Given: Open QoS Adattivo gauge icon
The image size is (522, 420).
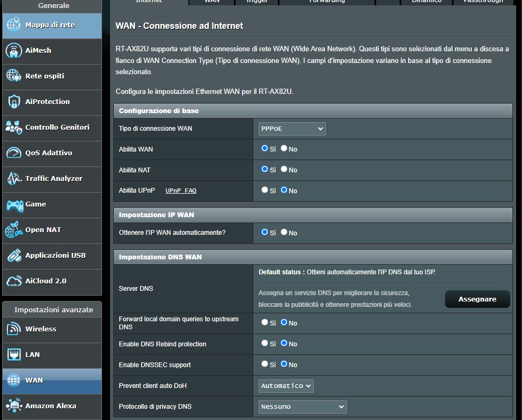Looking at the screenshot, I should pos(14,153).
